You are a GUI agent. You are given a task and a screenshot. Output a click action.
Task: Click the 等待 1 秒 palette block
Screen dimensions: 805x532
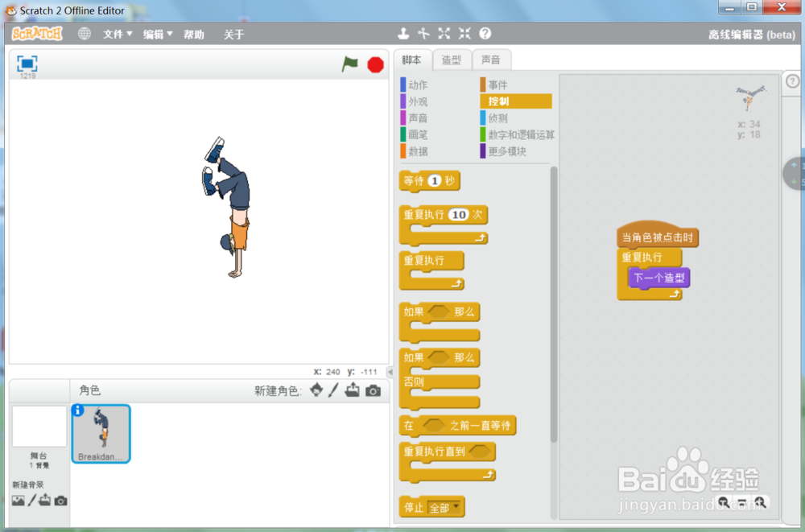429,181
